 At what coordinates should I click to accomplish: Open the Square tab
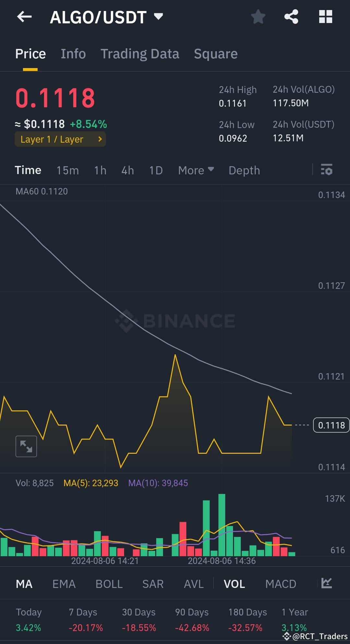[x=216, y=53]
